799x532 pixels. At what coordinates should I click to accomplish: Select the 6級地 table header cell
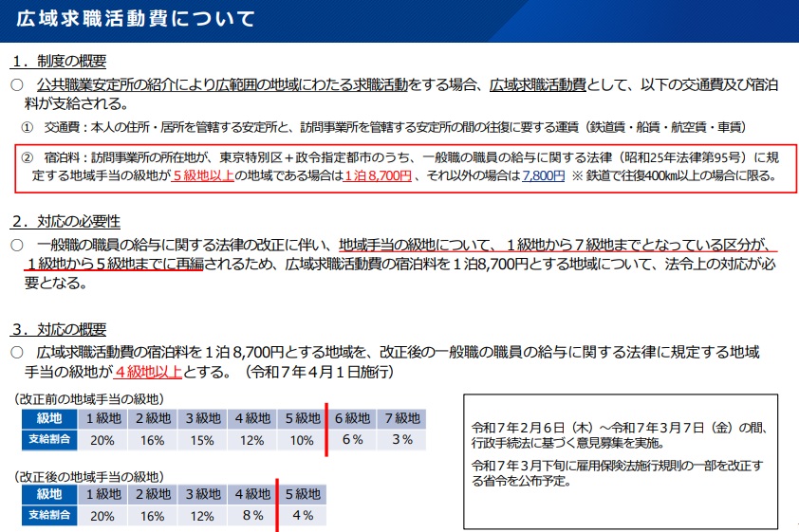[351, 418]
